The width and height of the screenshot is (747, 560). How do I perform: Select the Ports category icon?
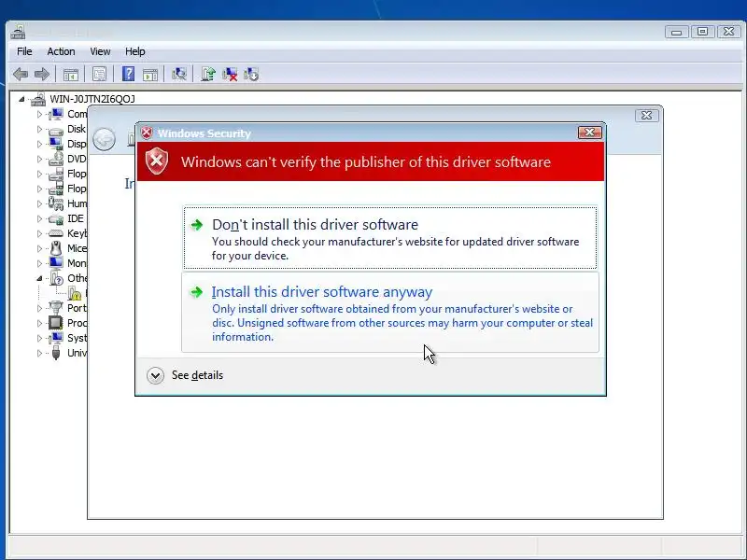click(x=56, y=308)
